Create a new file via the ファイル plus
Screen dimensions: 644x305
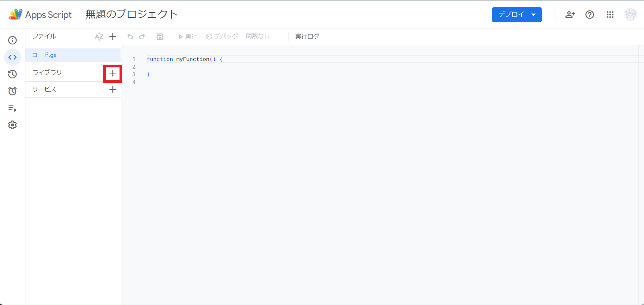113,36
